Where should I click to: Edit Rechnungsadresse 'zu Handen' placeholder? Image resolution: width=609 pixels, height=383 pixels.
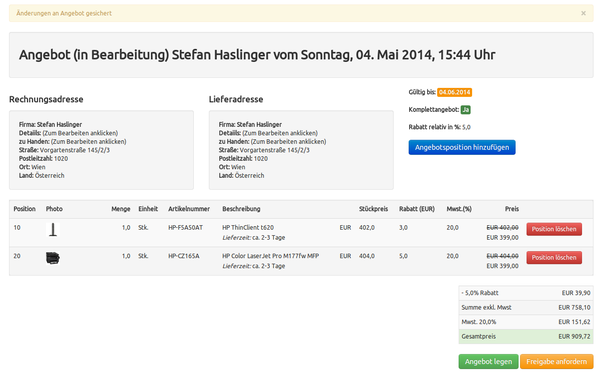89,141
